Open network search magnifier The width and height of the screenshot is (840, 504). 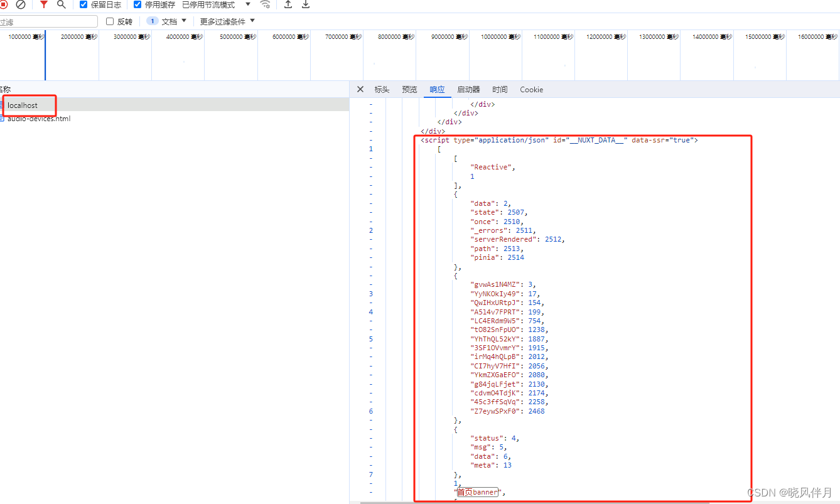(61, 4)
